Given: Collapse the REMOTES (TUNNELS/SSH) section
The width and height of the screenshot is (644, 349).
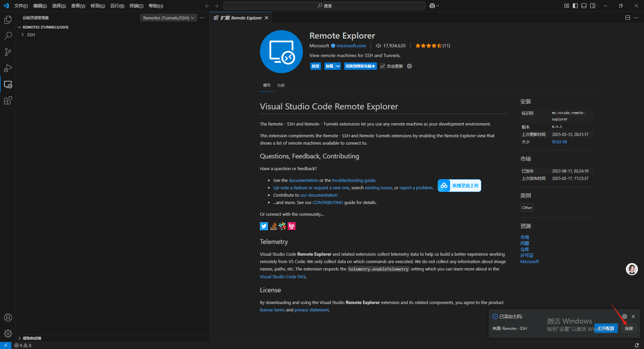Looking at the screenshot, I should click(x=46, y=27).
